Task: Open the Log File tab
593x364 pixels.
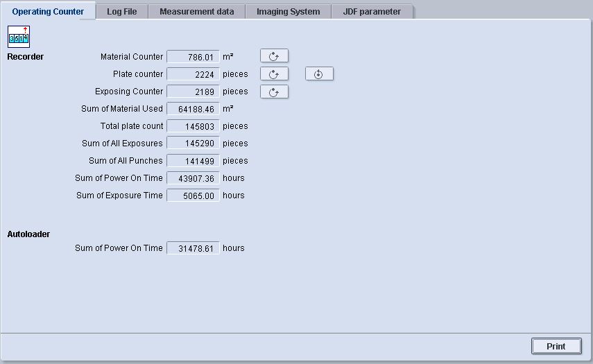Action: tap(121, 12)
